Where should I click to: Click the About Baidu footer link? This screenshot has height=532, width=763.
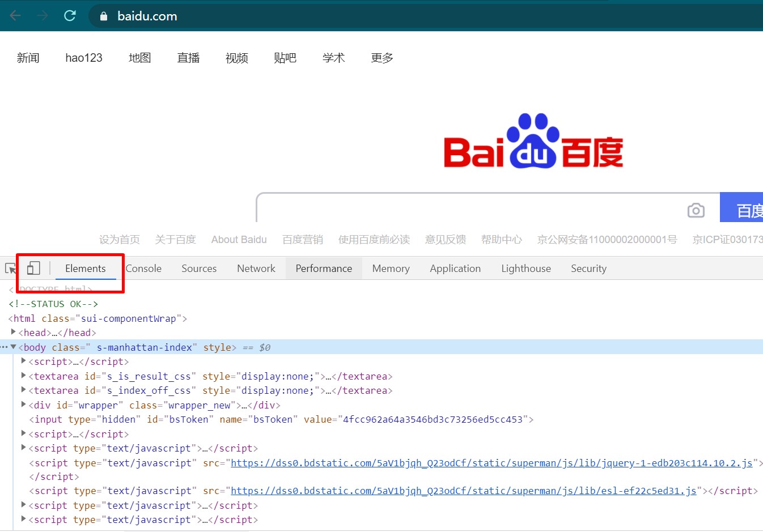coord(239,240)
